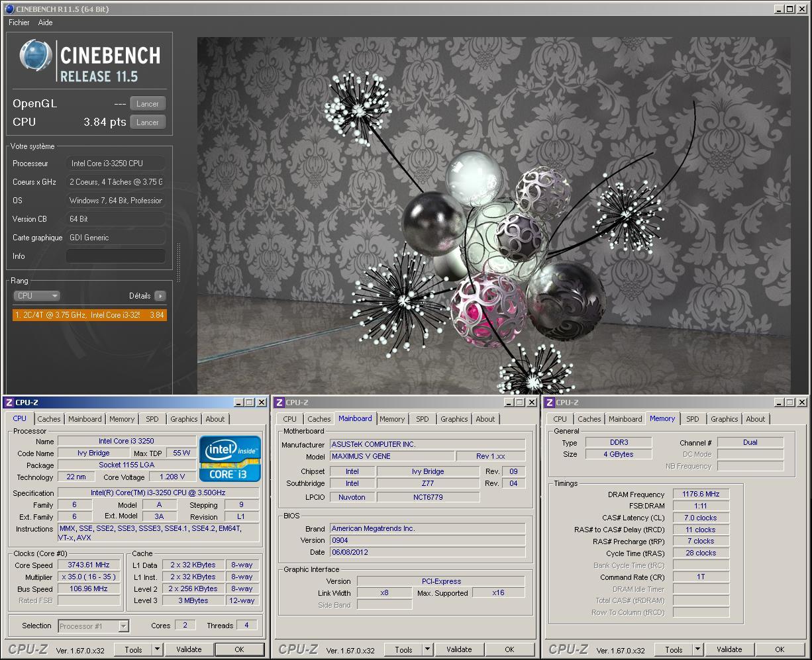The width and height of the screenshot is (812, 660).
Task: Click the Mainboard CPU-Z window title icon
Action: coord(279,402)
